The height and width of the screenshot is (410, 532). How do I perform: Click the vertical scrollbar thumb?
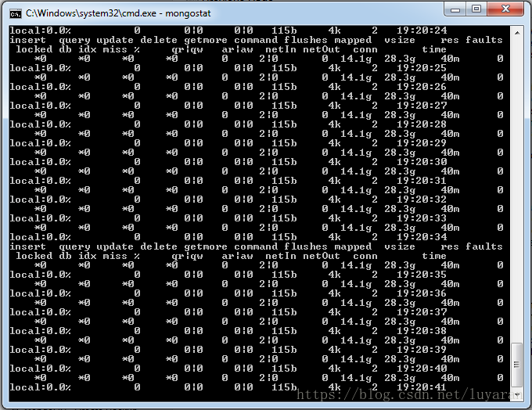coord(516,365)
